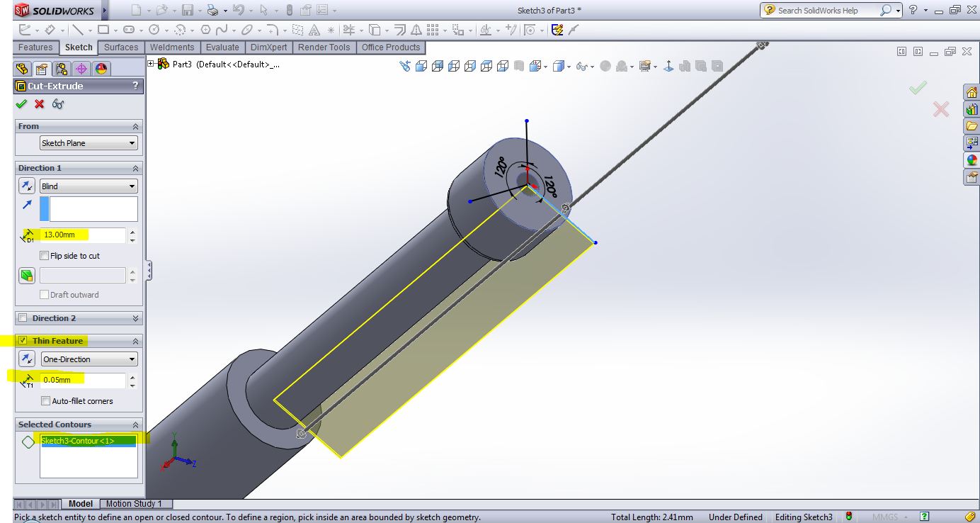The width and height of the screenshot is (980, 523).
Task: Open the Cut-Extrude help question mark
Action: [135, 86]
